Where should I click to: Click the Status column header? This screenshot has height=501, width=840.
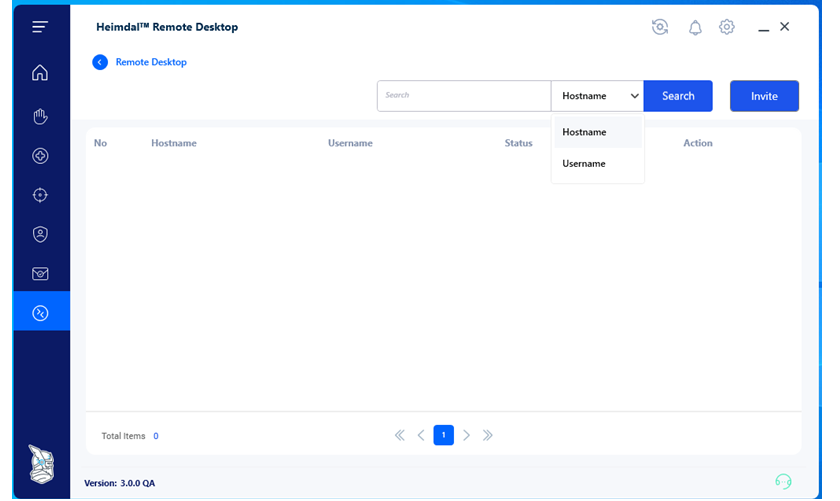click(x=519, y=143)
